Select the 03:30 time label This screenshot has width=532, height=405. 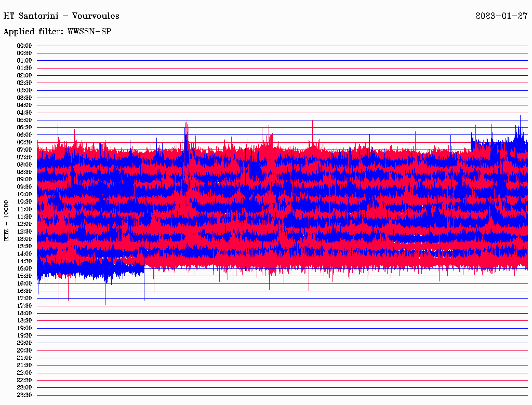[x=24, y=98]
